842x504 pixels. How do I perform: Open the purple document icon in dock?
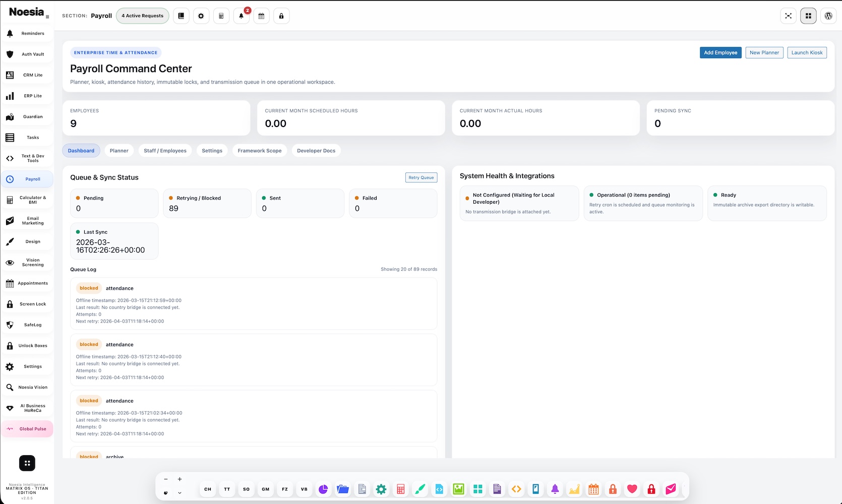497,489
